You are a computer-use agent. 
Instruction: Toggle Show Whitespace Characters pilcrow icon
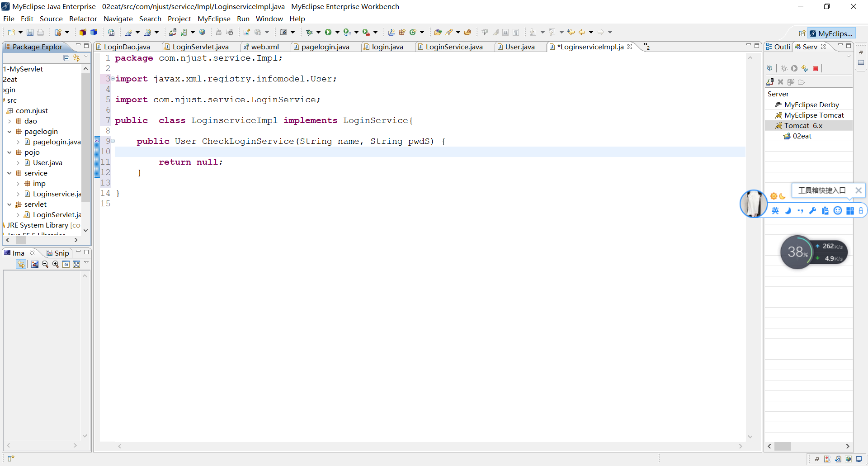[x=516, y=32]
